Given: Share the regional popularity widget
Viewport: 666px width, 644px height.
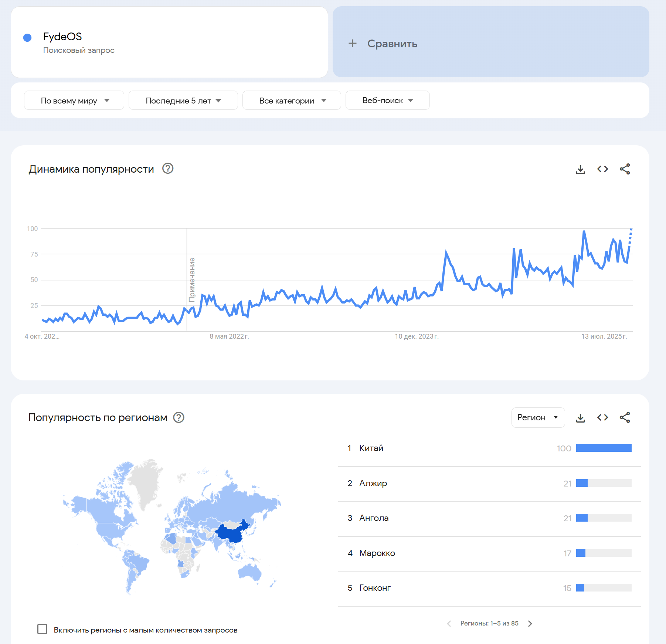Looking at the screenshot, I should pyautogui.click(x=625, y=418).
